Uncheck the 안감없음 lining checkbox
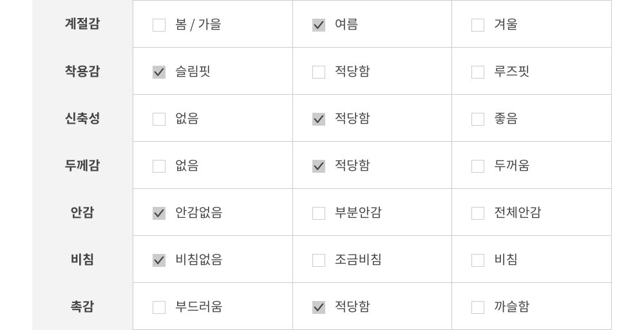This screenshot has height=330, width=644. pos(159,213)
